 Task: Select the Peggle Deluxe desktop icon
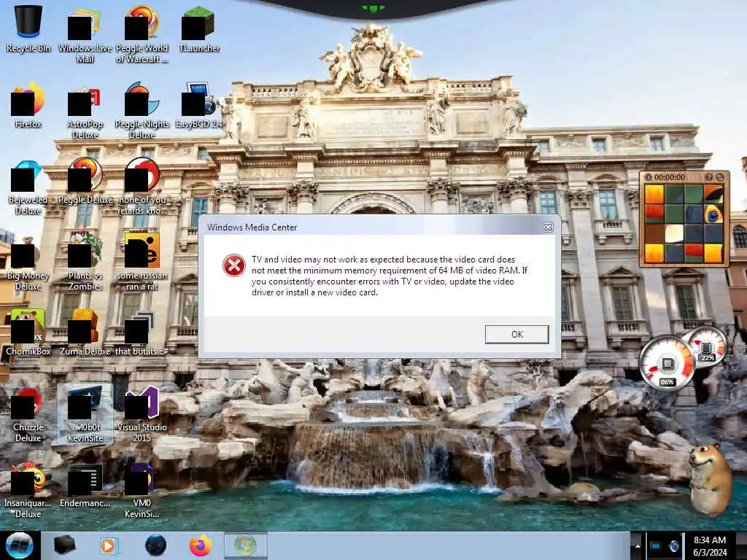85,181
